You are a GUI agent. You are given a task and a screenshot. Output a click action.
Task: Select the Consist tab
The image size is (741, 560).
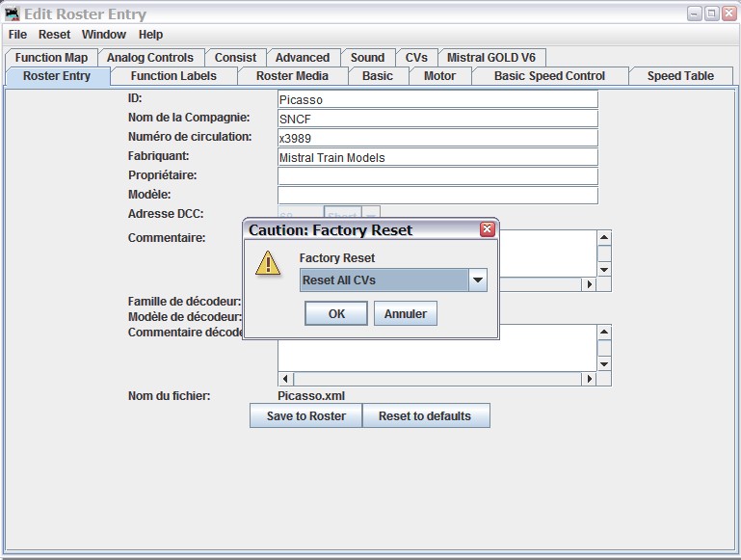(x=235, y=58)
